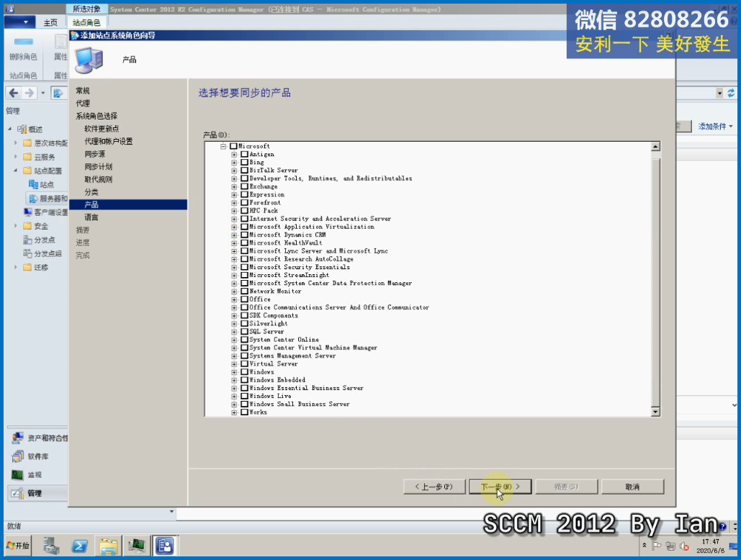
Task: Expand the SQL Server product node
Action: [x=234, y=332]
